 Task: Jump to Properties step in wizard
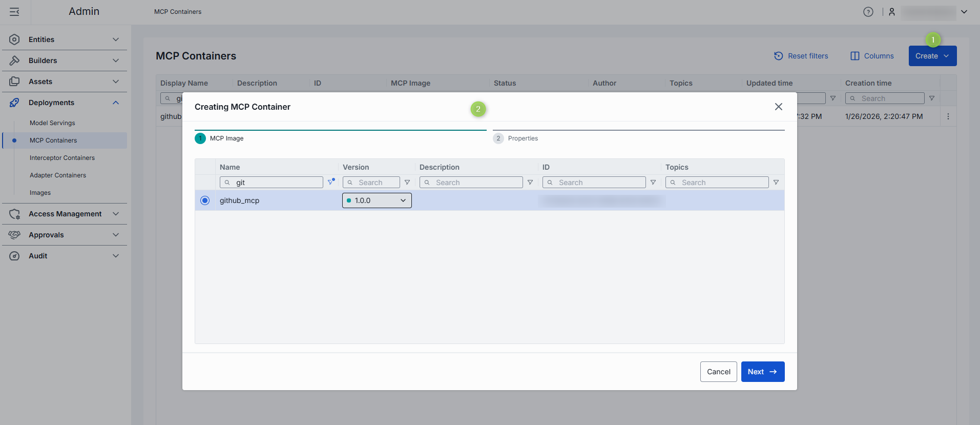coord(522,138)
